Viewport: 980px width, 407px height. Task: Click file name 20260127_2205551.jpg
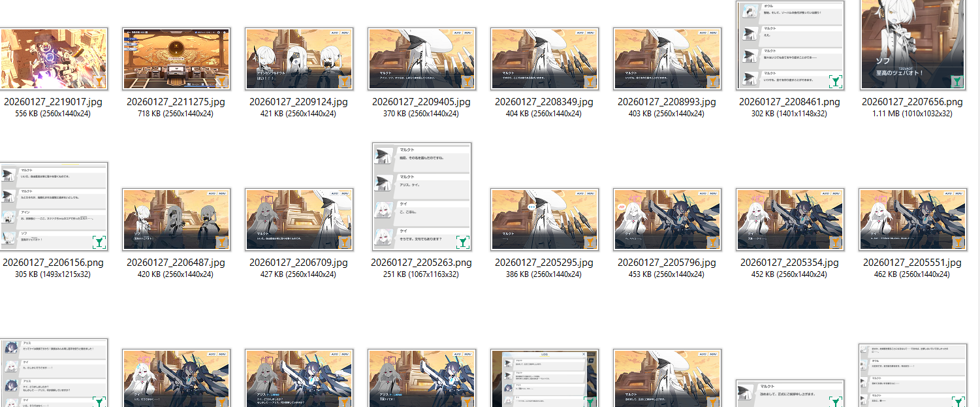912,263
